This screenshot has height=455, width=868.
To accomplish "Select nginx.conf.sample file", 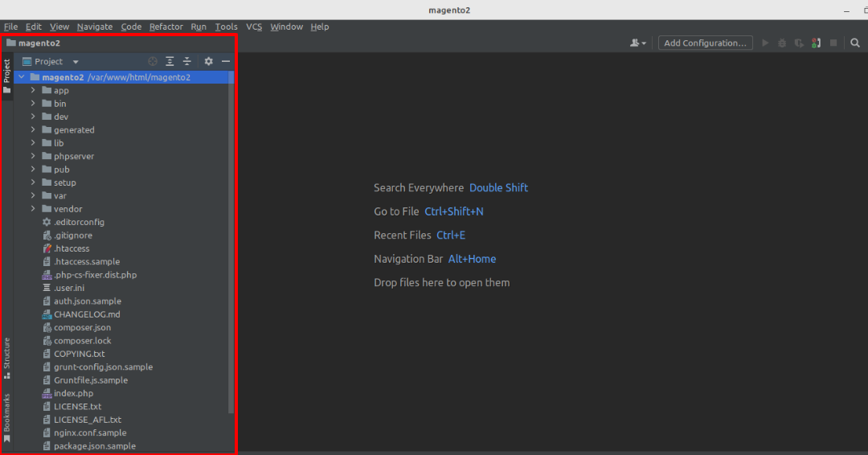I will 90,432.
